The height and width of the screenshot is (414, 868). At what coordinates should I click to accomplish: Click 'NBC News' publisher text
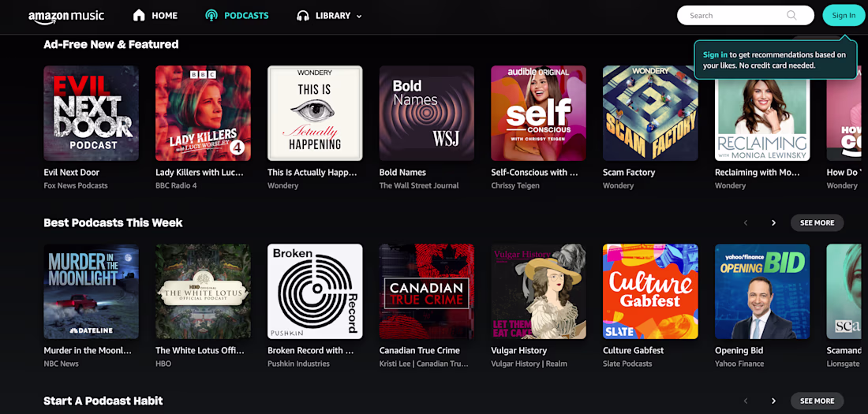[61, 364]
